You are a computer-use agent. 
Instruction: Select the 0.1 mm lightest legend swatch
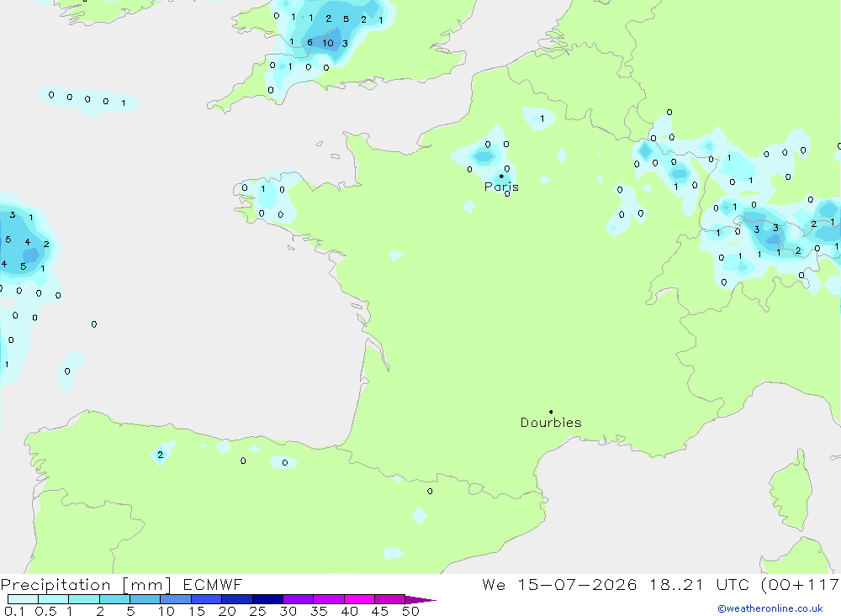click(x=23, y=599)
